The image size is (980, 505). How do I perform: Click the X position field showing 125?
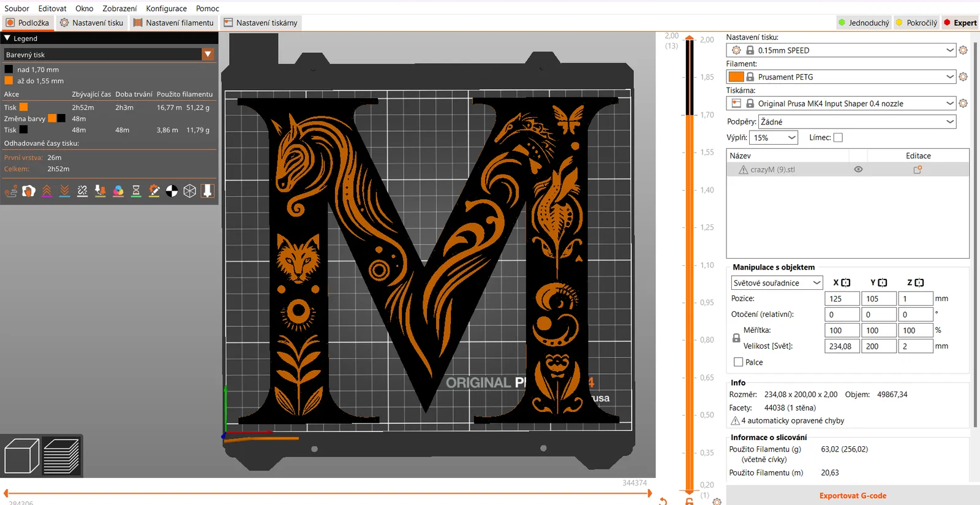[842, 298]
